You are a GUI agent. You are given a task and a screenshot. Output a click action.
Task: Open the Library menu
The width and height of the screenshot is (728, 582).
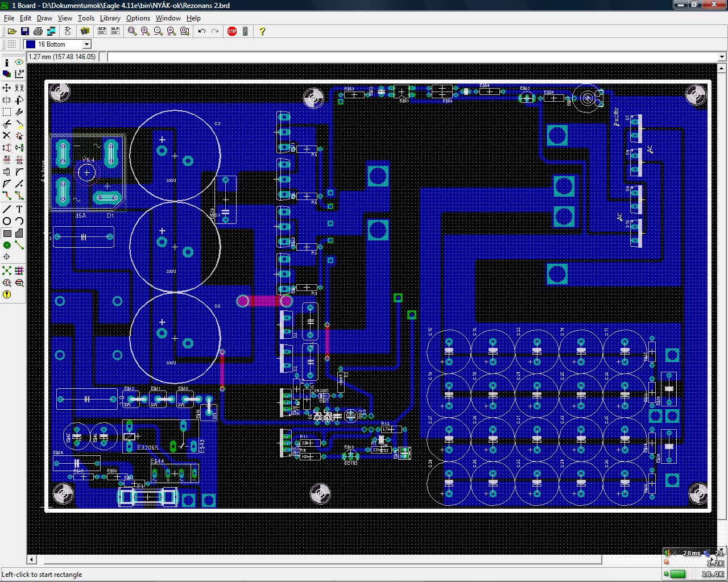[110, 18]
